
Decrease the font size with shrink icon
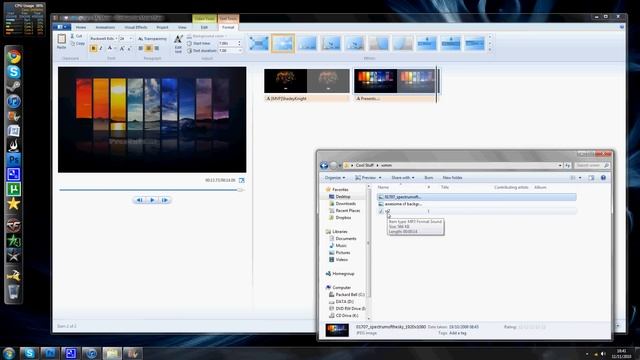pyautogui.click(x=129, y=49)
